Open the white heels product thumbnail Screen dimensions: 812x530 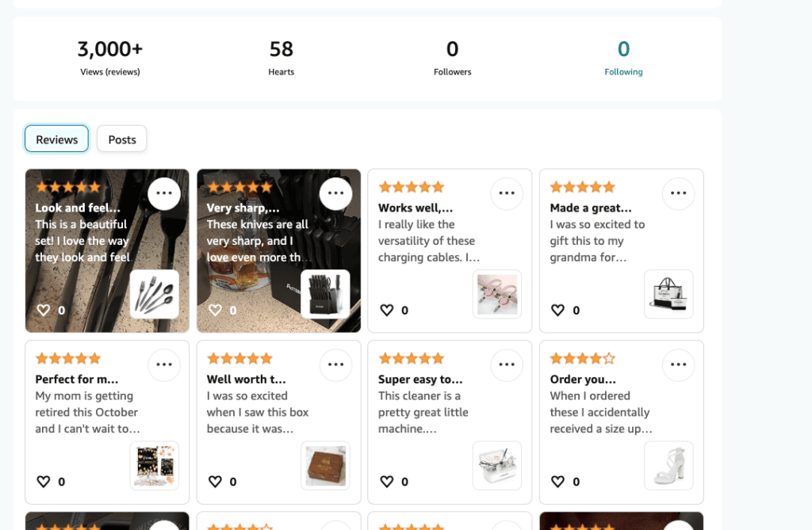[x=668, y=465]
